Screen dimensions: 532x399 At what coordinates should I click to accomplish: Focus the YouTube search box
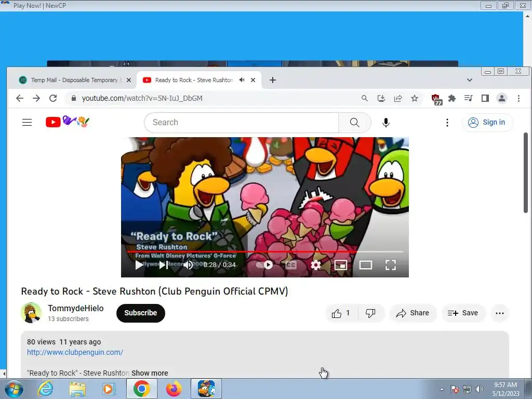point(242,123)
